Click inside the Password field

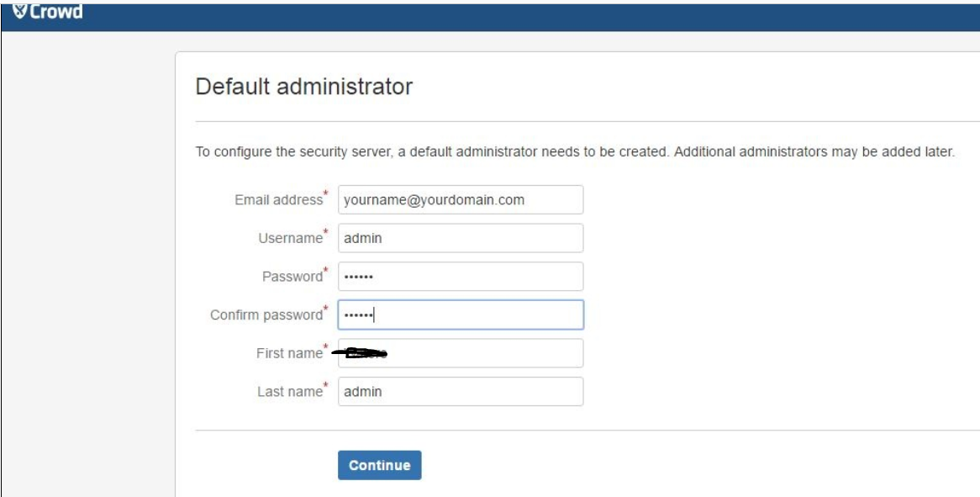461,274
